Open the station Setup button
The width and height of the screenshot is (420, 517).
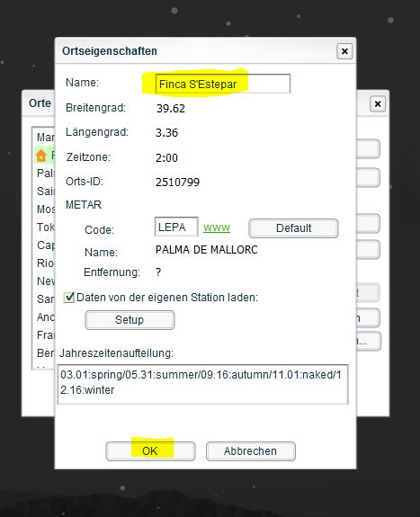tap(130, 320)
